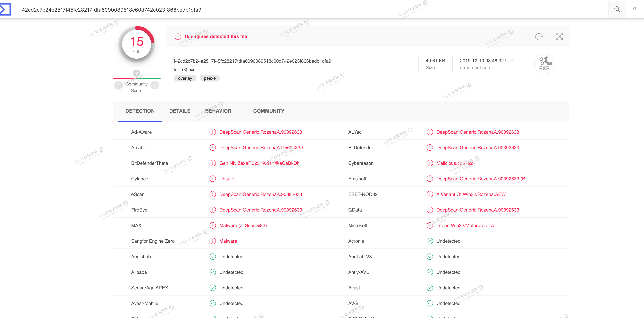The image size is (644, 318).
Task: Click the reanalyze refresh icon
Action: (x=539, y=36)
